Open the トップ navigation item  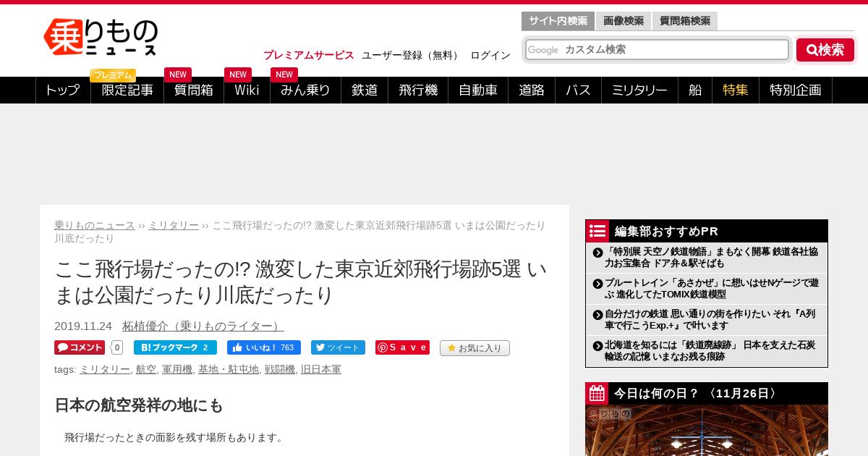pos(63,90)
